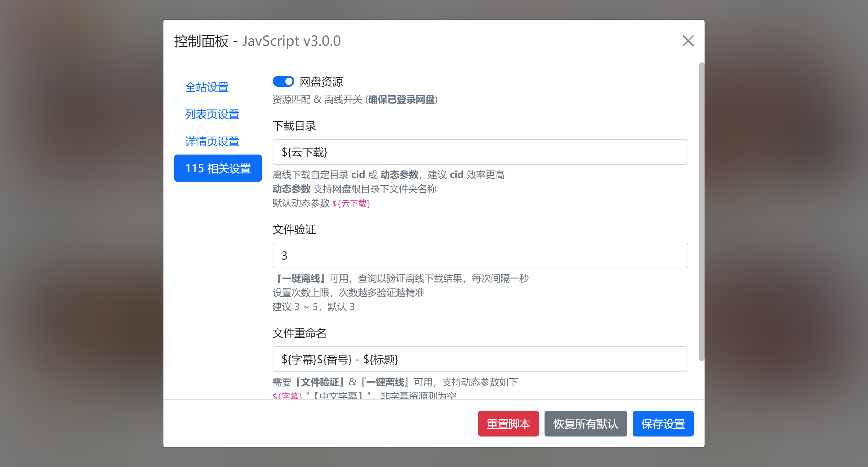
Task: Click the 文件验证 number input
Action: tap(480, 256)
